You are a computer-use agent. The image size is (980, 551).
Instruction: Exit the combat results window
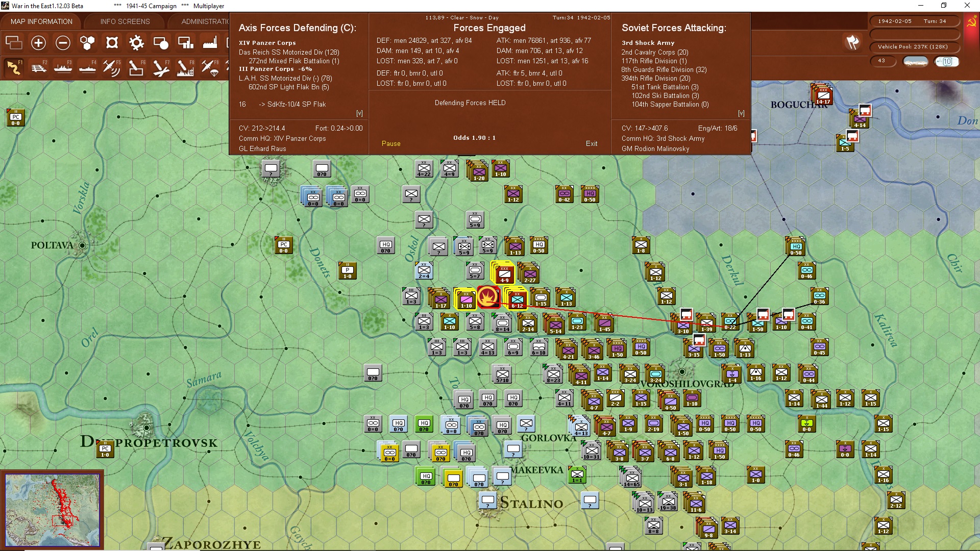pyautogui.click(x=592, y=144)
